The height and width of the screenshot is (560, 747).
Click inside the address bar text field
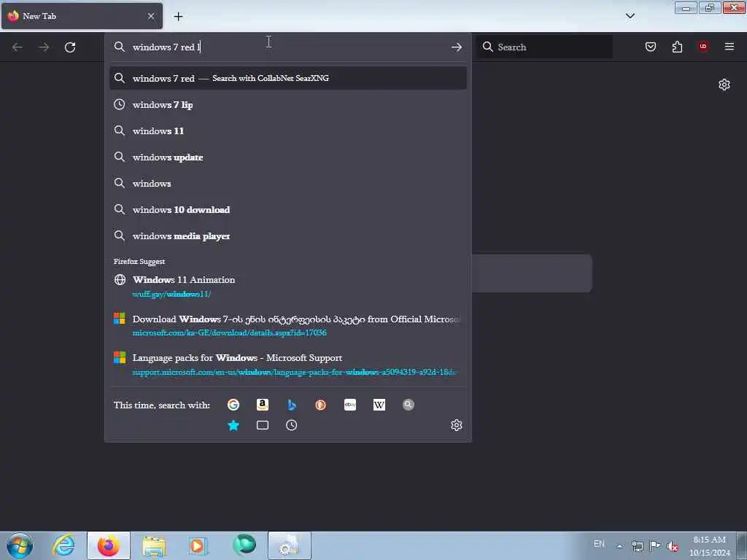(x=288, y=47)
